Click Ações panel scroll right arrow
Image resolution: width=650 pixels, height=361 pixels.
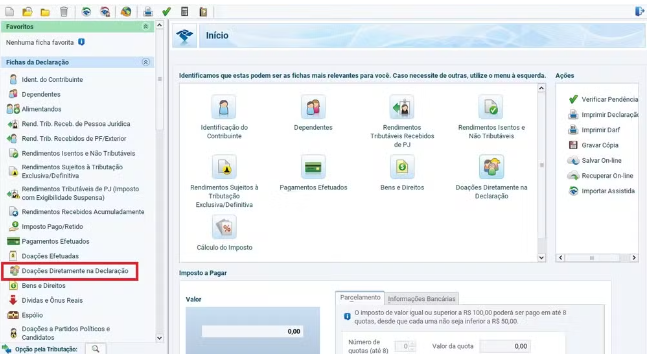(634, 258)
